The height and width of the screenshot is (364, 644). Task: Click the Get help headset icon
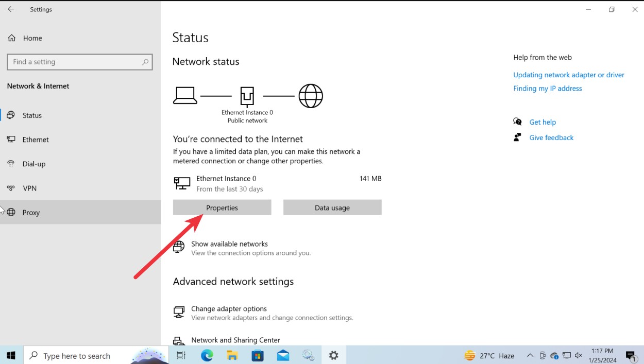coord(517,122)
